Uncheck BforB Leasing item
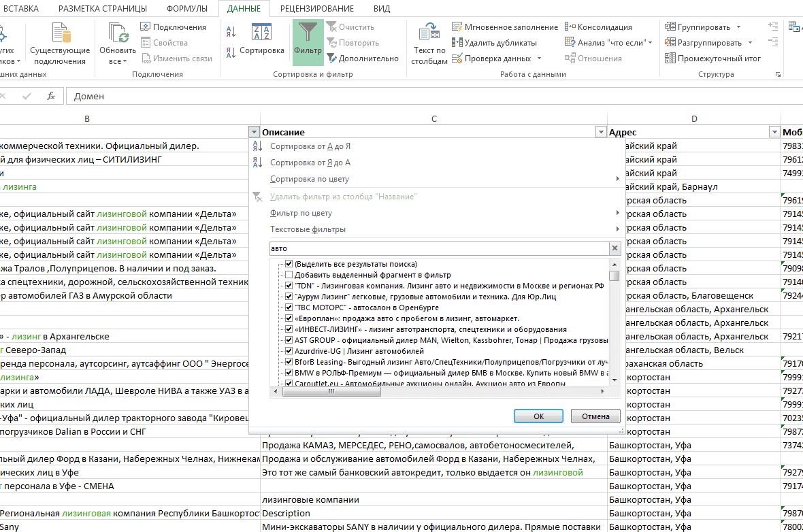Viewport: 803px width, 532px height. coord(289,362)
